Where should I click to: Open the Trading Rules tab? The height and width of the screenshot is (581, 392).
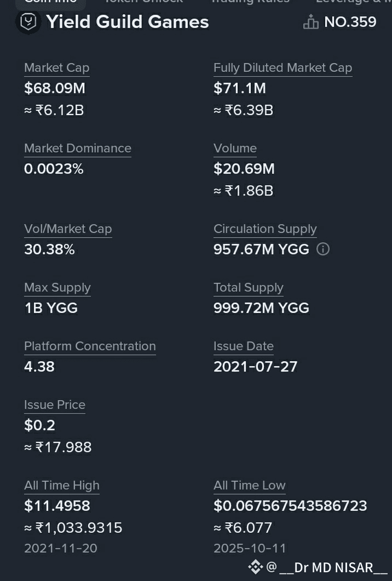tap(251, 2)
